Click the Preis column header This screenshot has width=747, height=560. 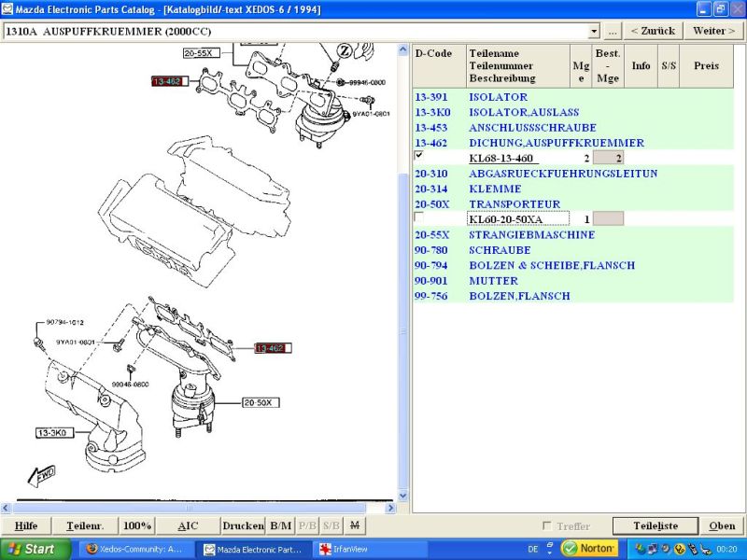coord(706,66)
